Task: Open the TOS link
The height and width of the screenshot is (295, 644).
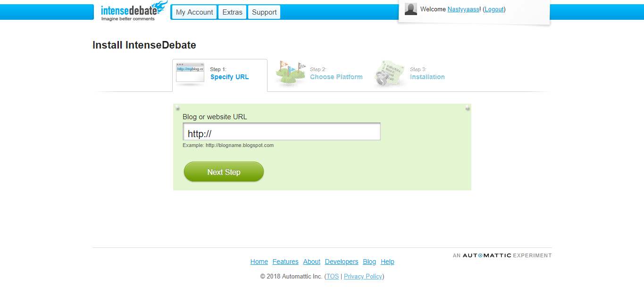Action: (x=333, y=277)
